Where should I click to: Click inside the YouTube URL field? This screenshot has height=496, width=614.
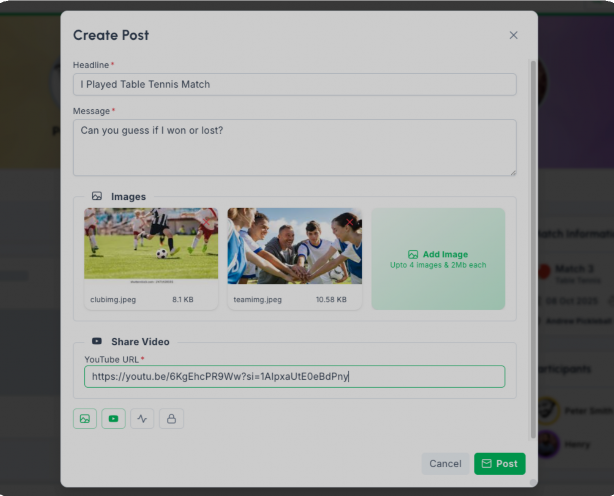294,376
